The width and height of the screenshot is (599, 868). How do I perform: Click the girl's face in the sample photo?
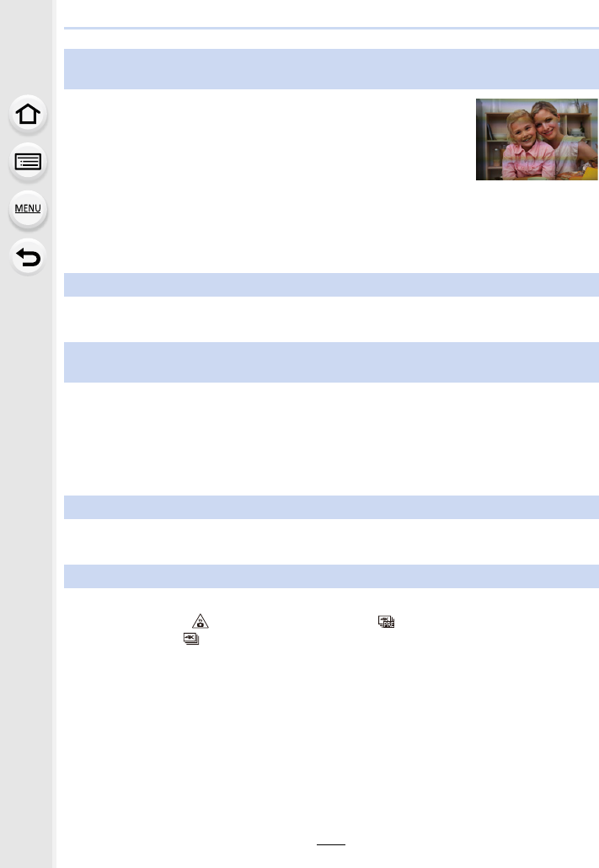(521, 128)
